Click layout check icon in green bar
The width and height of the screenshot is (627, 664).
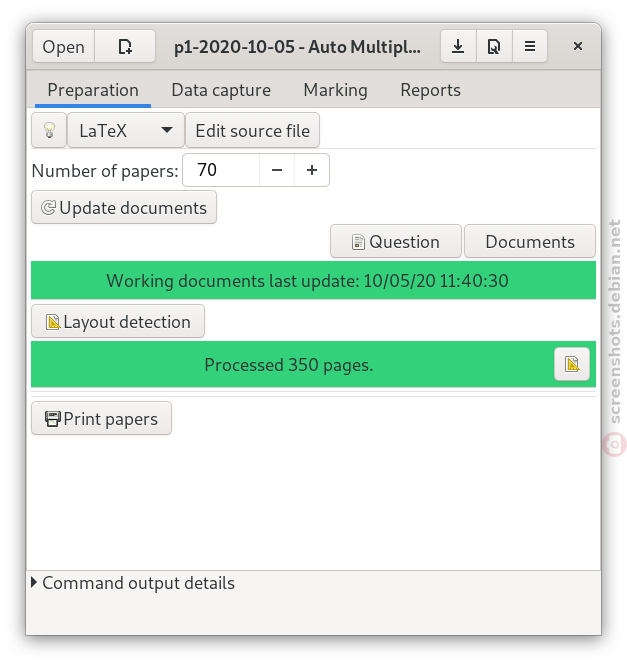572,364
